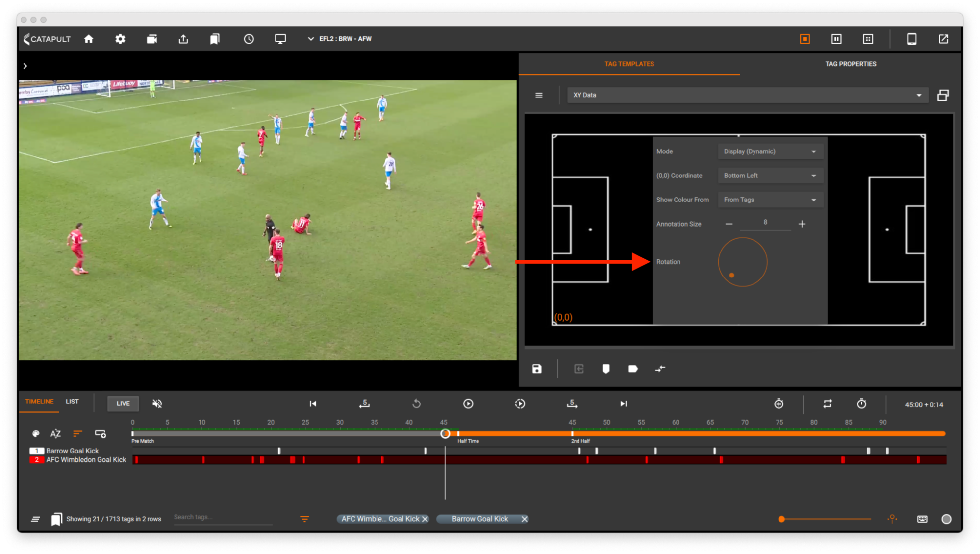Add a new timeline row
Screen dimensions: 980x554
(x=101, y=434)
